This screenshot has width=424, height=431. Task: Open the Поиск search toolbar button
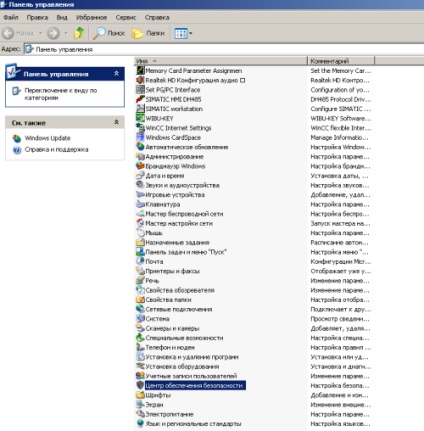point(108,33)
